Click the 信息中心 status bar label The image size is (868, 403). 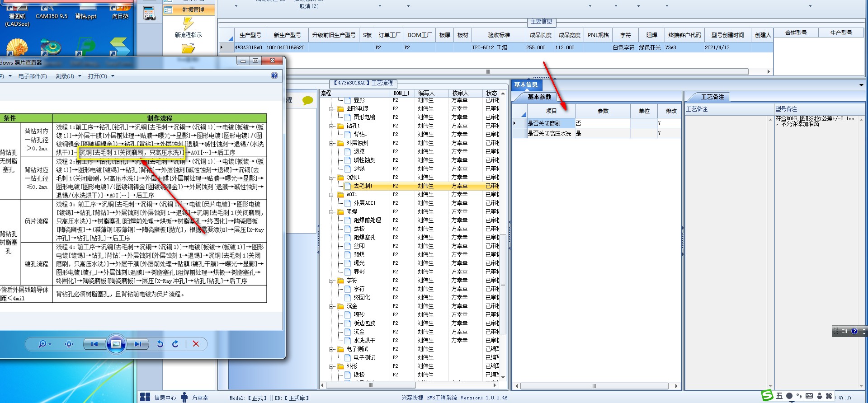tap(165, 398)
